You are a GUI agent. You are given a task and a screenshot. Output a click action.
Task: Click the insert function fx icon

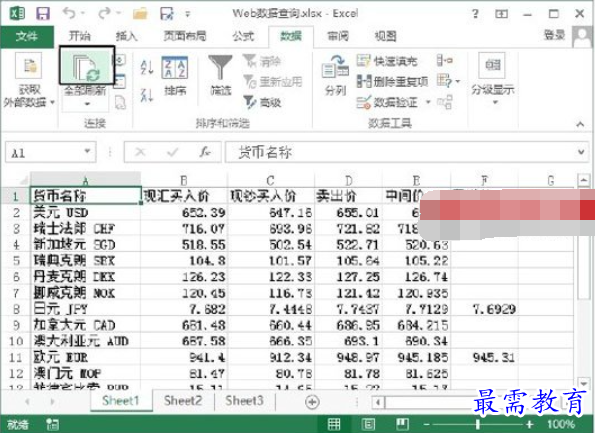click(205, 152)
